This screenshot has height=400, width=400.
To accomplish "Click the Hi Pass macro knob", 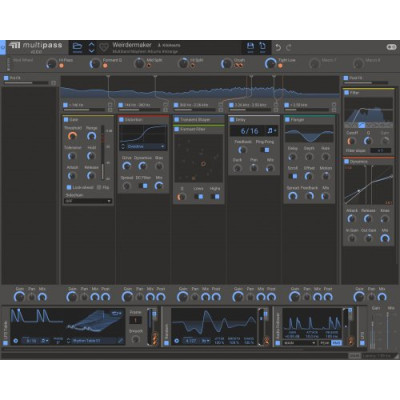I will point(52,63).
